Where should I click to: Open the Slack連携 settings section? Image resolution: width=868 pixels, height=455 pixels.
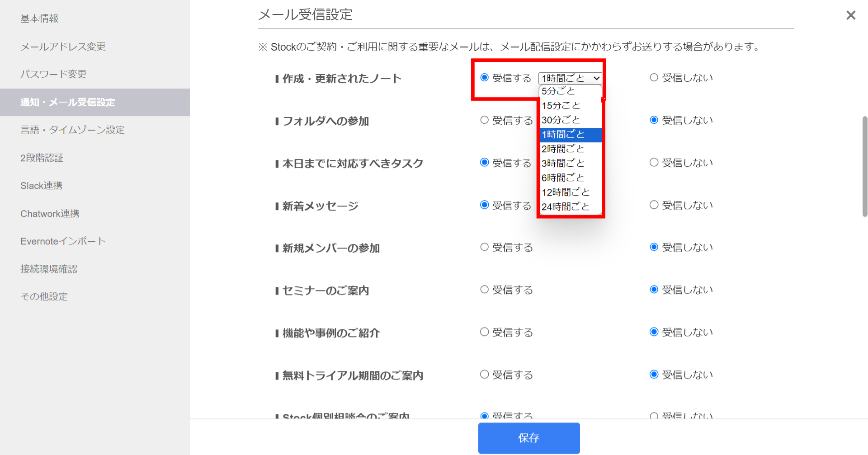[41, 185]
